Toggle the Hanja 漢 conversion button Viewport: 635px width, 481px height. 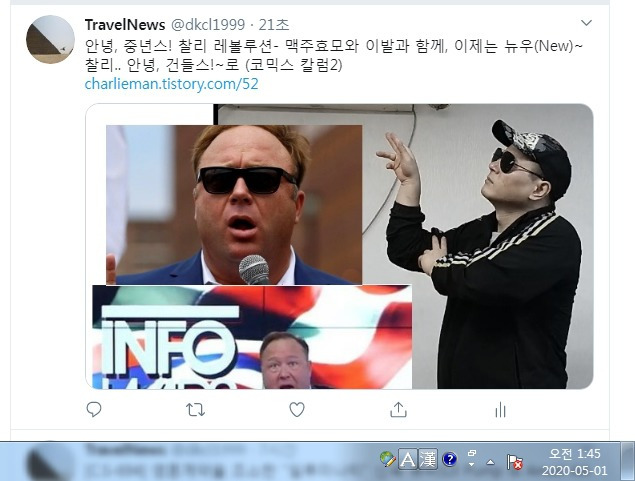(x=428, y=460)
